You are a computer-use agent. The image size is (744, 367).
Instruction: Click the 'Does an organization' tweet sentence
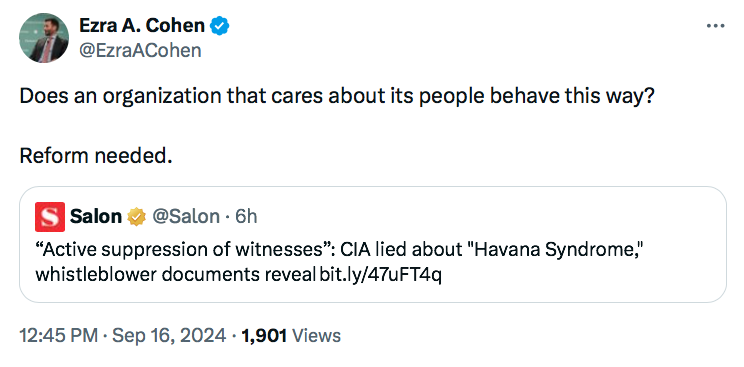[337, 97]
